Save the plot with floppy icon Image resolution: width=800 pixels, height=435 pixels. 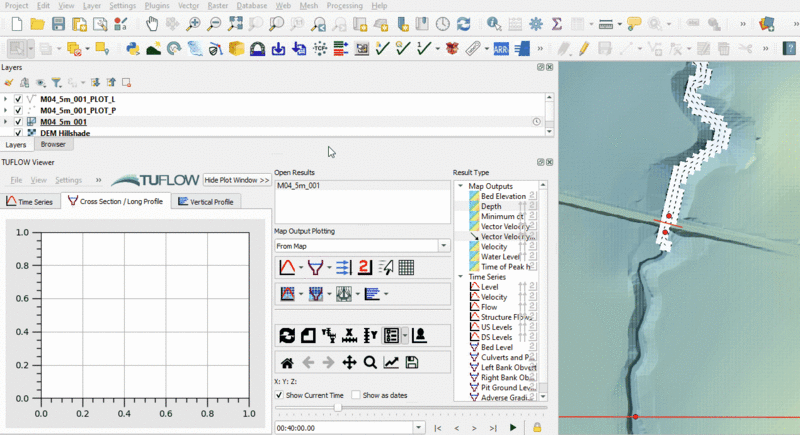[x=412, y=362]
